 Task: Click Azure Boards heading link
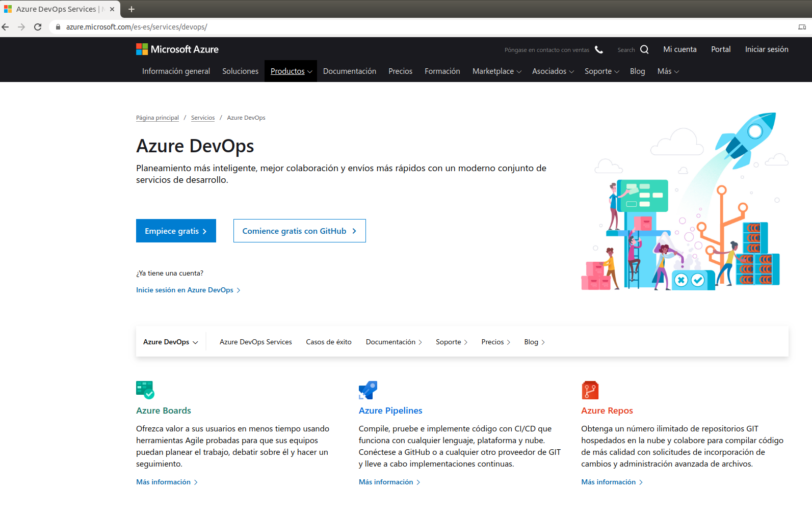point(164,411)
